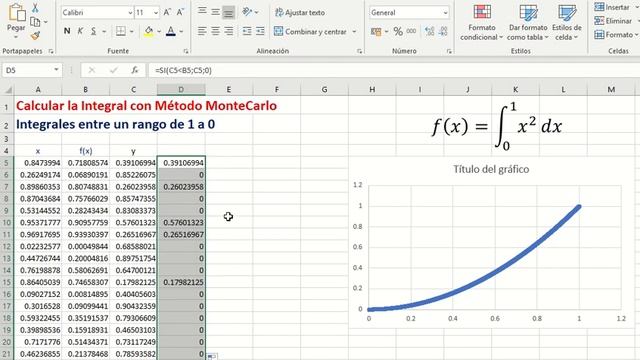This screenshot has width=640, height=360.
Task: Align text to middle icon
Action: (x=215, y=12)
